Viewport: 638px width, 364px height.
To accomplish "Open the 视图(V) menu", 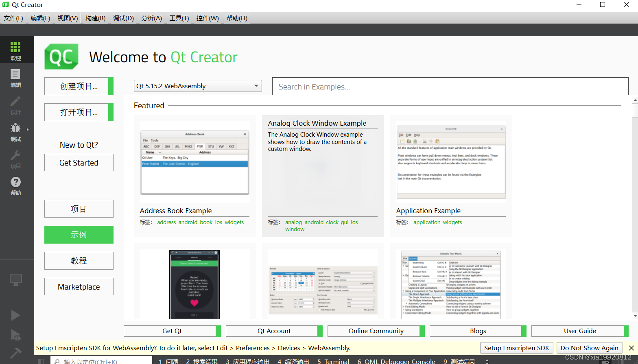I will click(68, 18).
